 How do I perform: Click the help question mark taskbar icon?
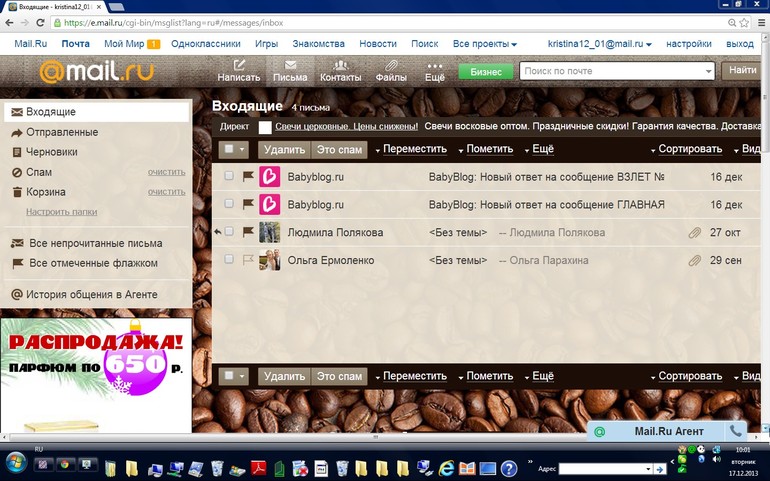(x=509, y=468)
